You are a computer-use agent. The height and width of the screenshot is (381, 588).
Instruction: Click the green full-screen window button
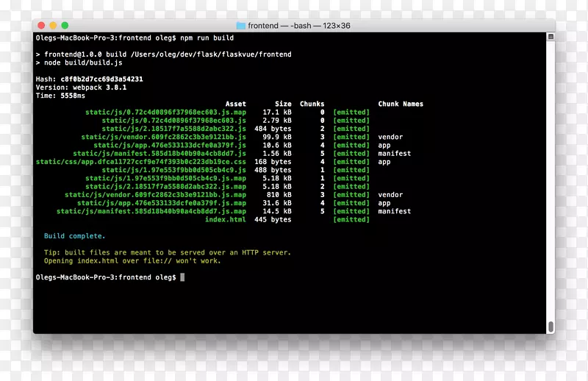(65, 26)
